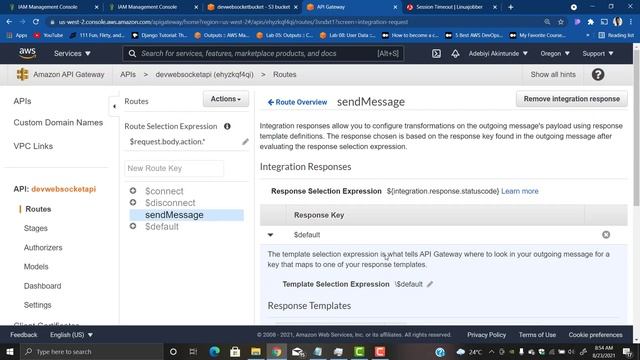Open Dashboard in the API sidebar
This screenshot has height=360, width=640.
click(42, 286)
